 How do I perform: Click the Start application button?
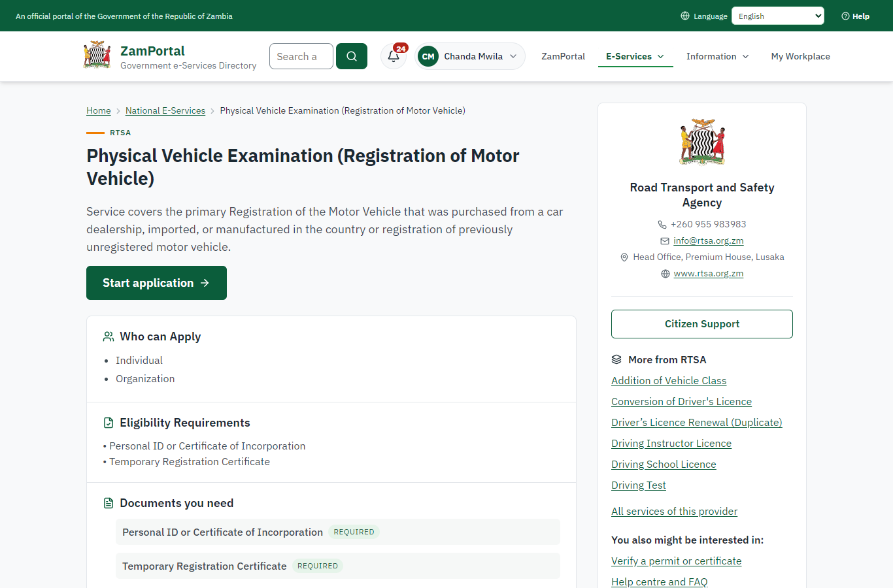(x=156, y=283)
